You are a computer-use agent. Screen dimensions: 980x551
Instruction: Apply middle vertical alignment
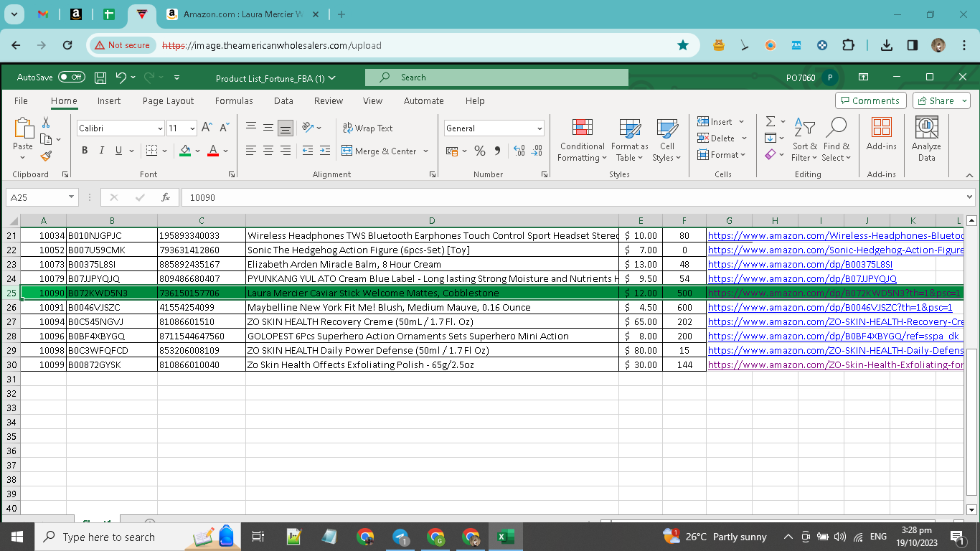click(x=268, y=128)
